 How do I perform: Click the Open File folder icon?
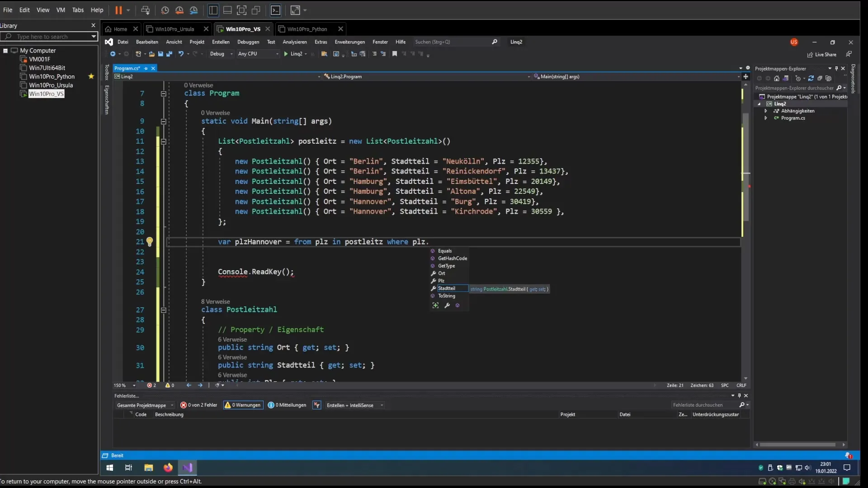[x=152, y=54]
